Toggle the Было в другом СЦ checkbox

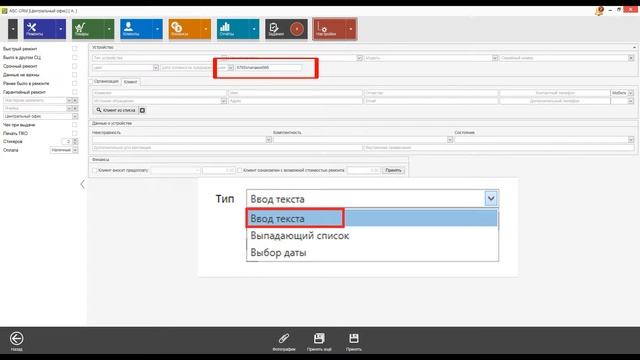coord(75,58)
